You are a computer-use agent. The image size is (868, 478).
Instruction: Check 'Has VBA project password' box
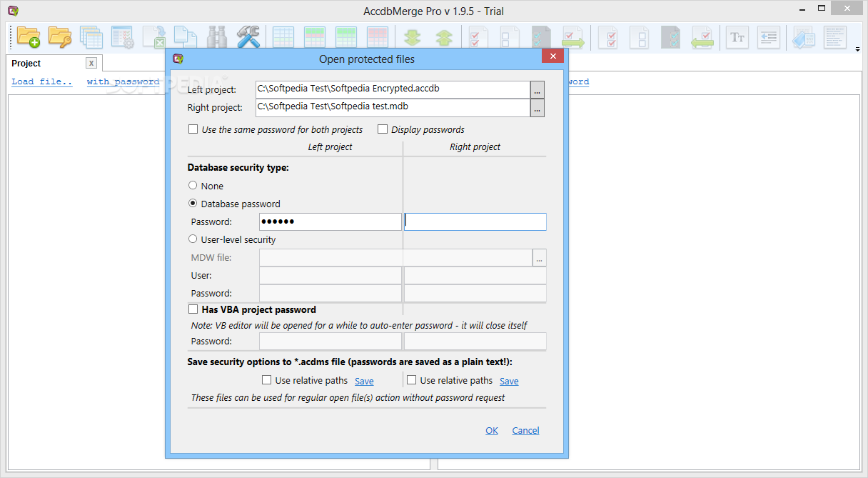point(193,309)
